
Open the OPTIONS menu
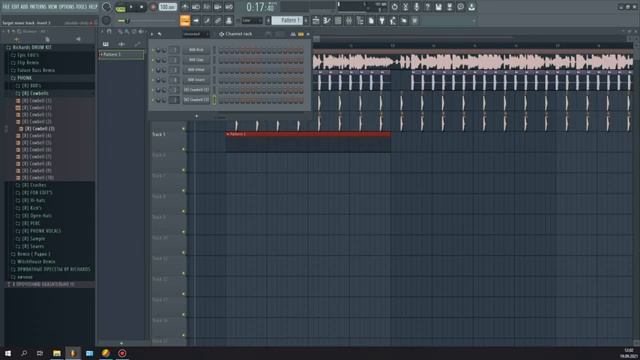tap(67, 7)
